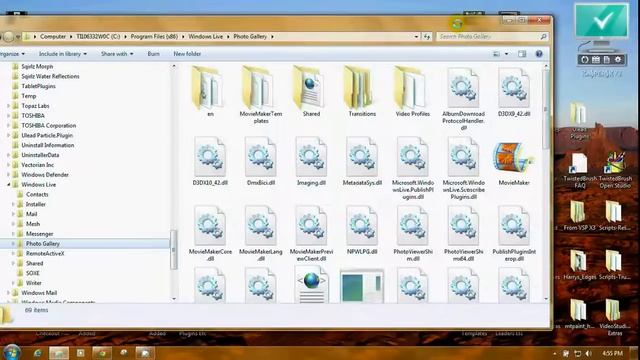
Task: Open TwistedBrush Open Studio desktop shortcut
Action: coord(615,171)
